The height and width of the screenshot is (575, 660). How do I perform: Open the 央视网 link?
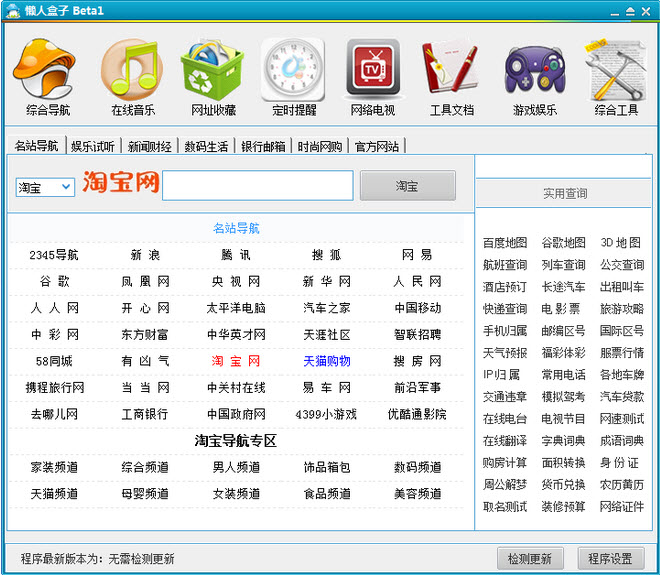click(236, 281)
